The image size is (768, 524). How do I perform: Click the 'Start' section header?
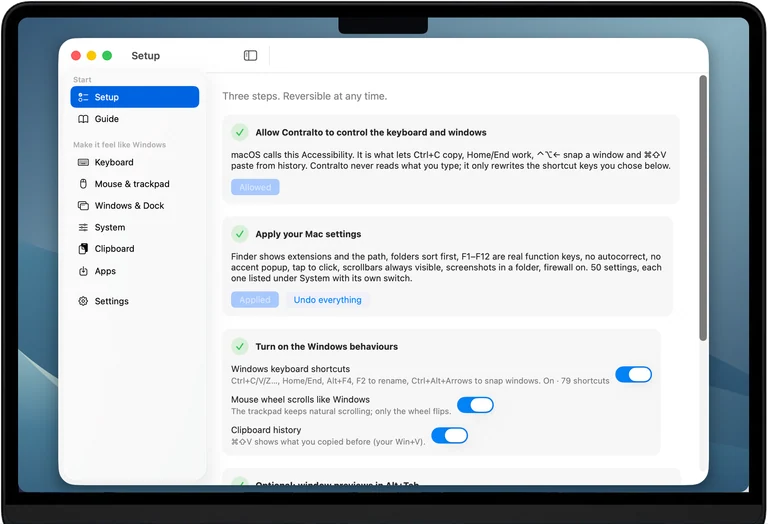click(x=82, y=79)
